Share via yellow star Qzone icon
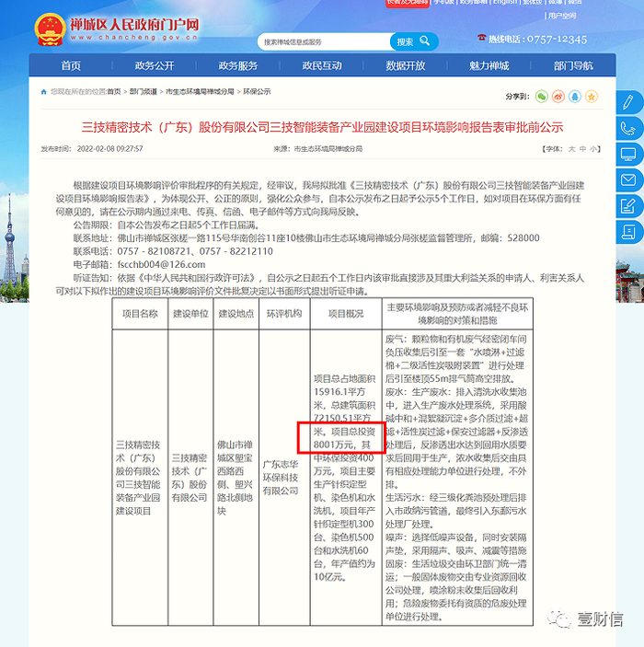The height and width of the screenshot is (647, 644). pos(592,97)
